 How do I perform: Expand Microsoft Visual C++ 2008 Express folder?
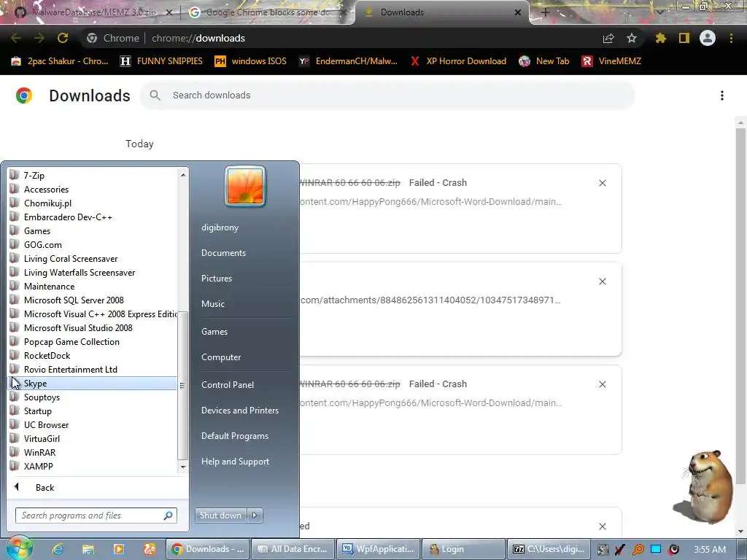(x=93, y=314)
